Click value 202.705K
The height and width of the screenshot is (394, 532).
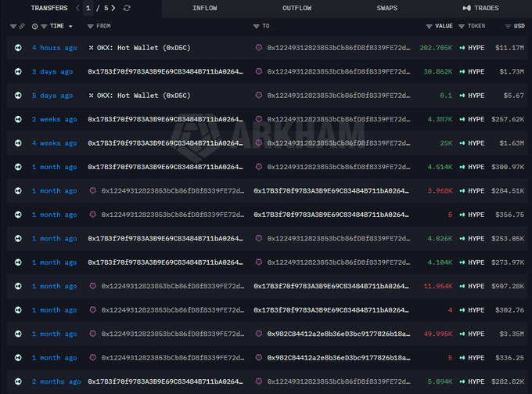pyautogui.click(x=436, y=48)
